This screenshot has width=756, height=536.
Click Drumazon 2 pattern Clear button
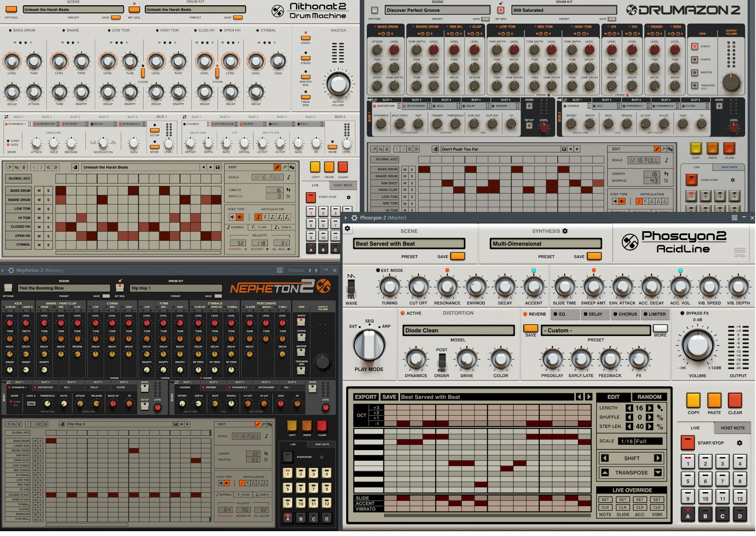coord(729,148)
